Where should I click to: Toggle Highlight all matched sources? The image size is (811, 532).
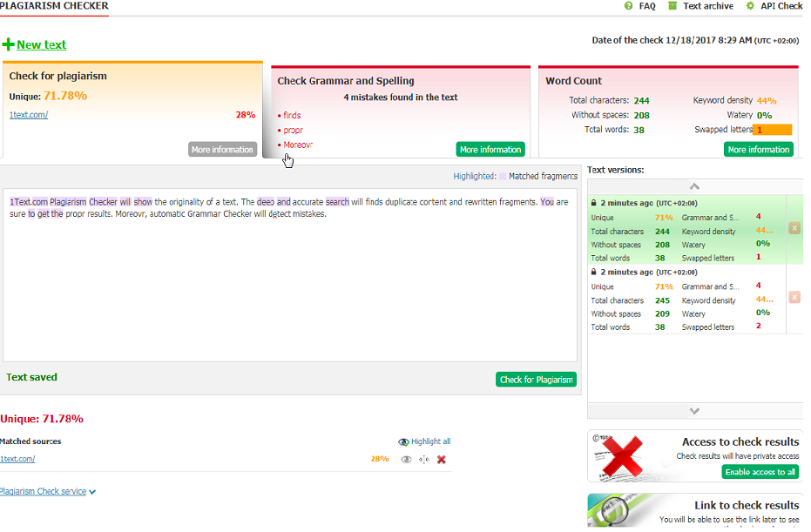coord(424,441)
